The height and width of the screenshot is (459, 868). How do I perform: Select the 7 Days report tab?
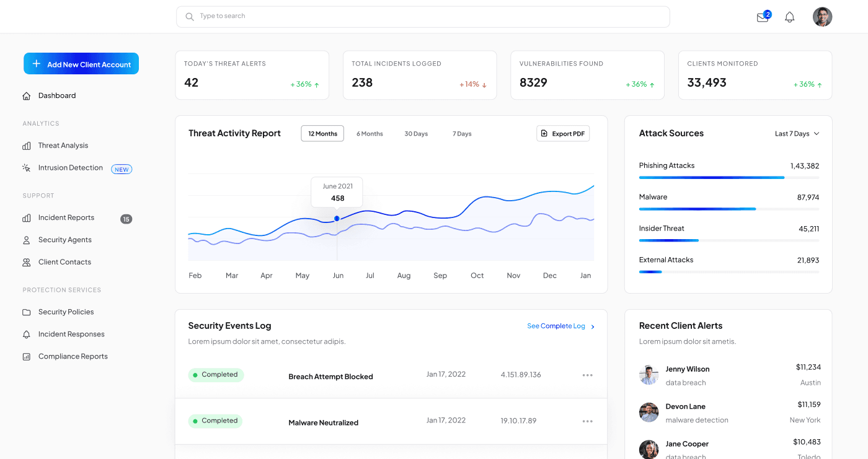tap(461, 133)
